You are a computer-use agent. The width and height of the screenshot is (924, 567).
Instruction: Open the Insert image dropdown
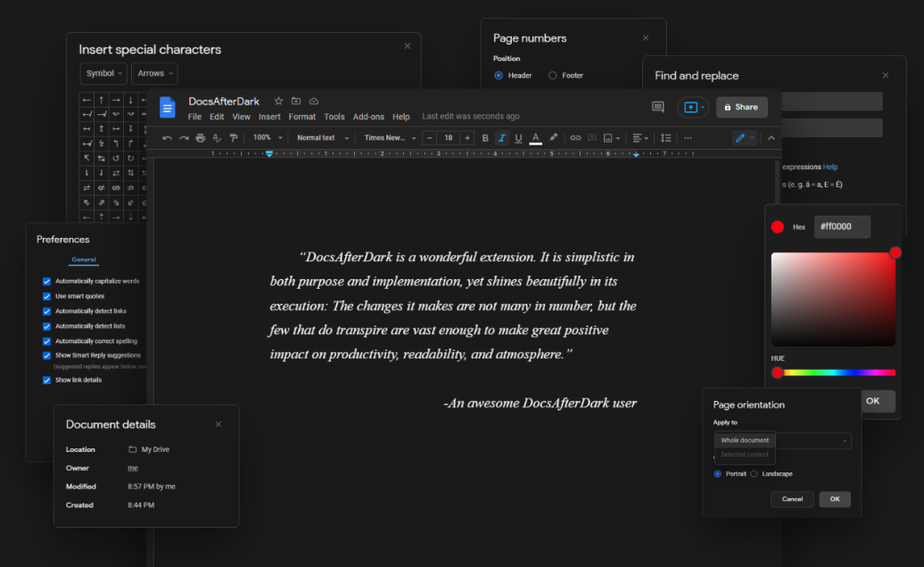click(x=612, y=138)
